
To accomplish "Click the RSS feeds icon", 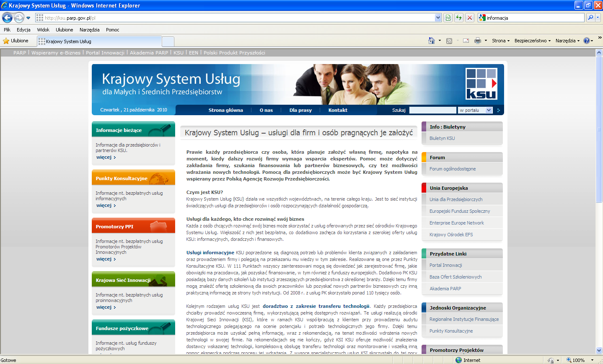I will (x=449, y=41).
